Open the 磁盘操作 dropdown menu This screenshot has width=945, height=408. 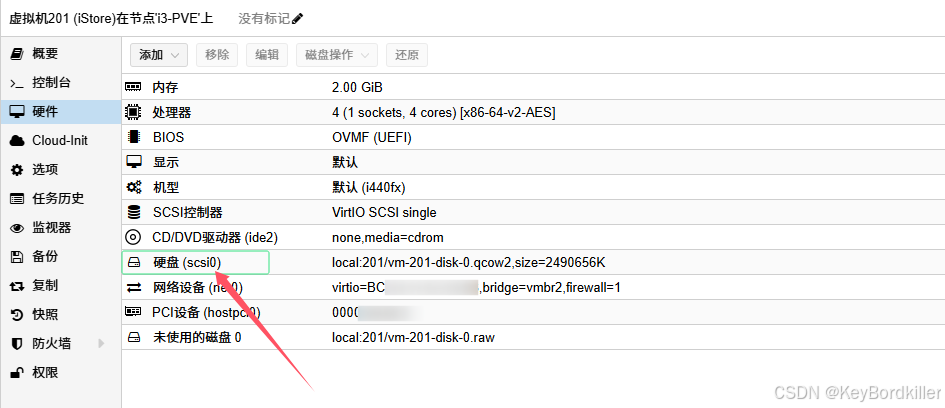click(337, 55)
